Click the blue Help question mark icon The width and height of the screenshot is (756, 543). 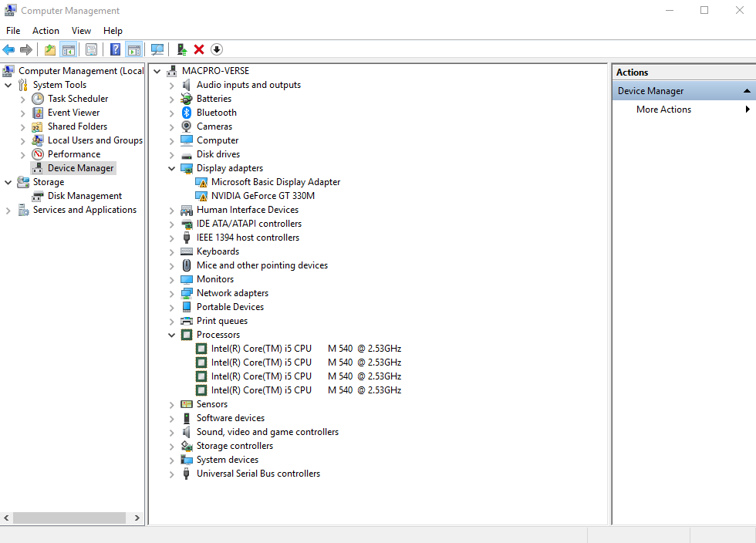pyautogui.click(x=115, y=49)
